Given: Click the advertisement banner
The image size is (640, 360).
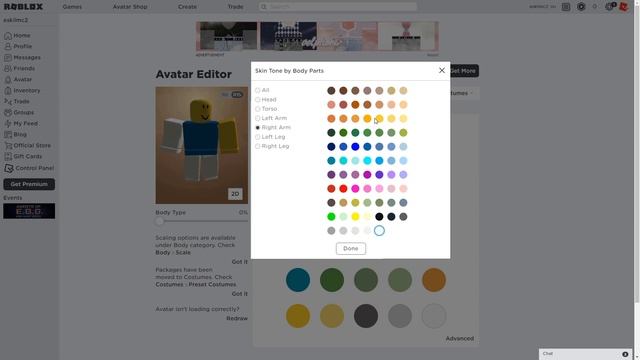Looking at the screenshot, I should pyautogui.click(x=317, y=36).
